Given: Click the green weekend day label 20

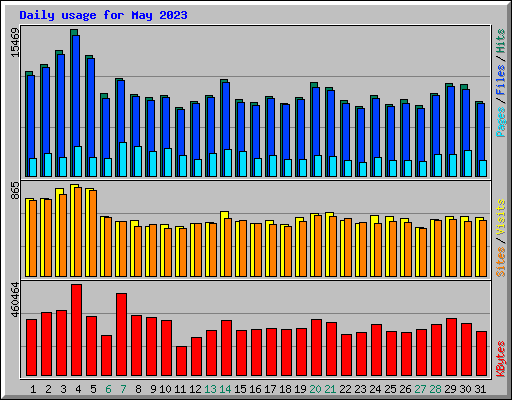Looking at the screenshot, I should point(315,389).
